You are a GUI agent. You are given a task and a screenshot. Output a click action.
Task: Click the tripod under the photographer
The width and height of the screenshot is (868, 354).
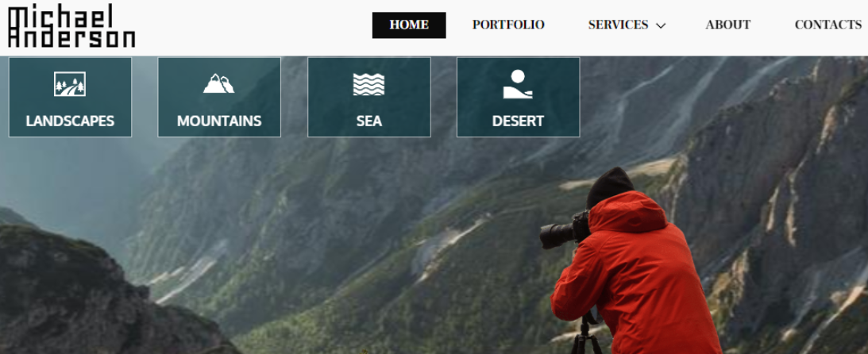click(586, 334)
